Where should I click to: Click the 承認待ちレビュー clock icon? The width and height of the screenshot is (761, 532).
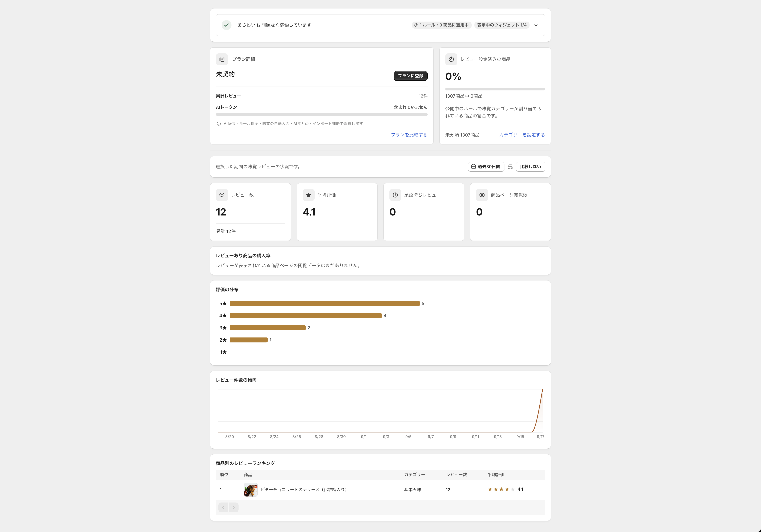click(x=395, y=195)
